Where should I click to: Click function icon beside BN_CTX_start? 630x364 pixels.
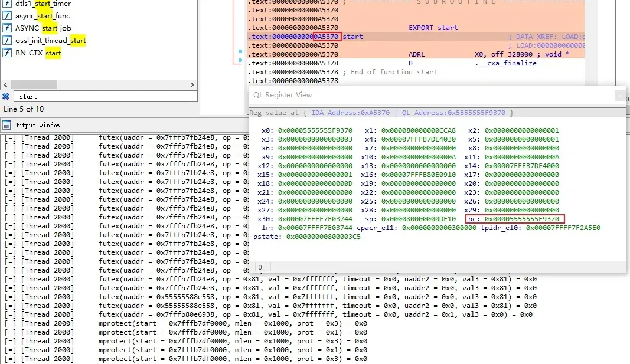click(x=7, y=53)
